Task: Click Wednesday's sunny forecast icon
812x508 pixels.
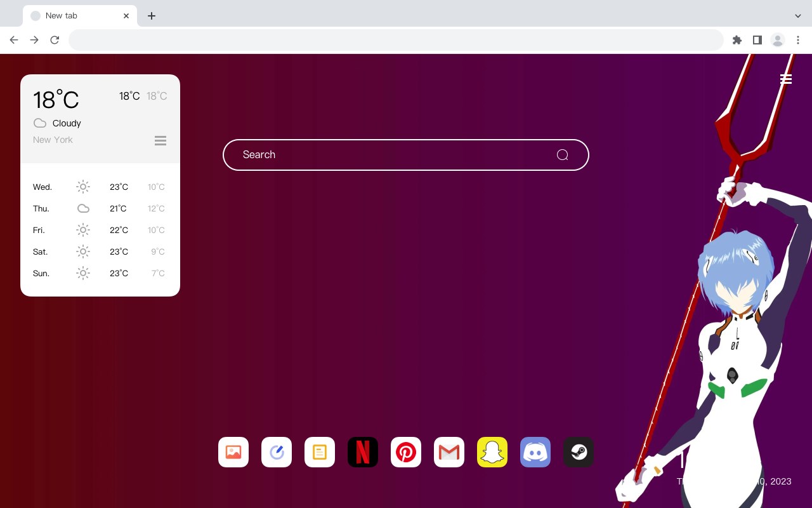Action: click(83, 187)
